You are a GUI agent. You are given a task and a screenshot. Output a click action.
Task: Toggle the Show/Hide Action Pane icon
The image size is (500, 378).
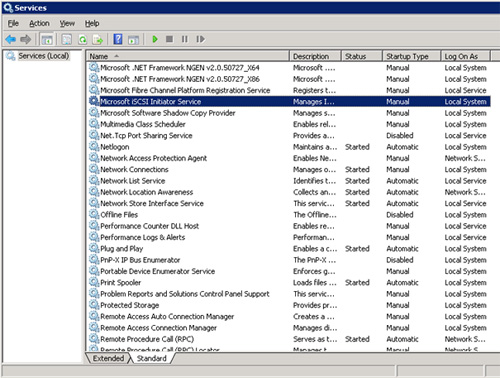coord(134,39)
